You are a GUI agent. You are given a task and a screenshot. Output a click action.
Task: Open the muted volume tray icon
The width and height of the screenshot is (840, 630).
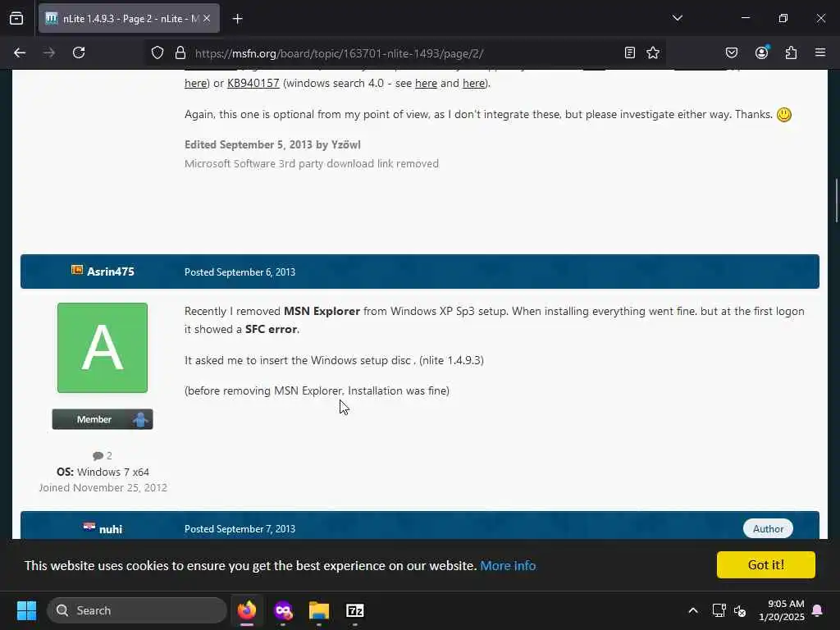[x=741, y=610]
